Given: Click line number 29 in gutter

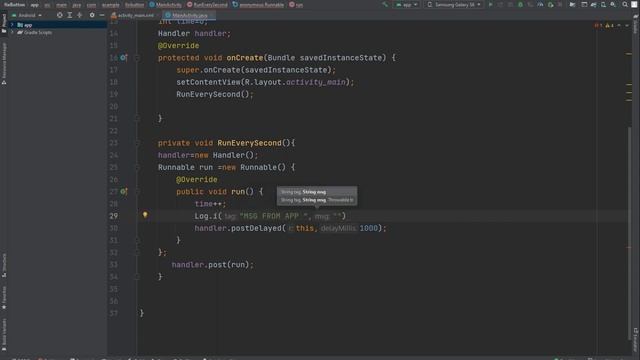Looking at the screenshot, I should pos(113,216).
